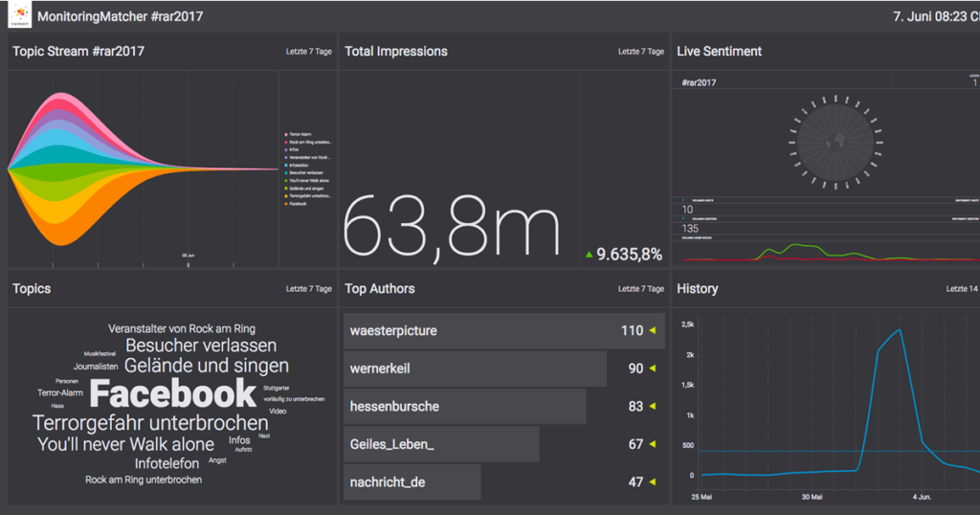The height and width of the screenshot is (515, 980).
Task: Select light-blue Infotelefon legend swatch
Action: pos(286,166)
